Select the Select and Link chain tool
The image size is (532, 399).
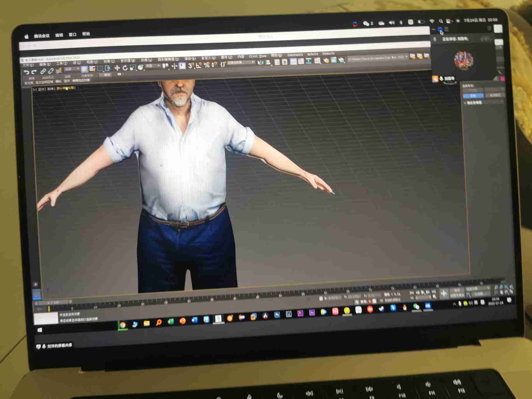[x=43, y=71]
